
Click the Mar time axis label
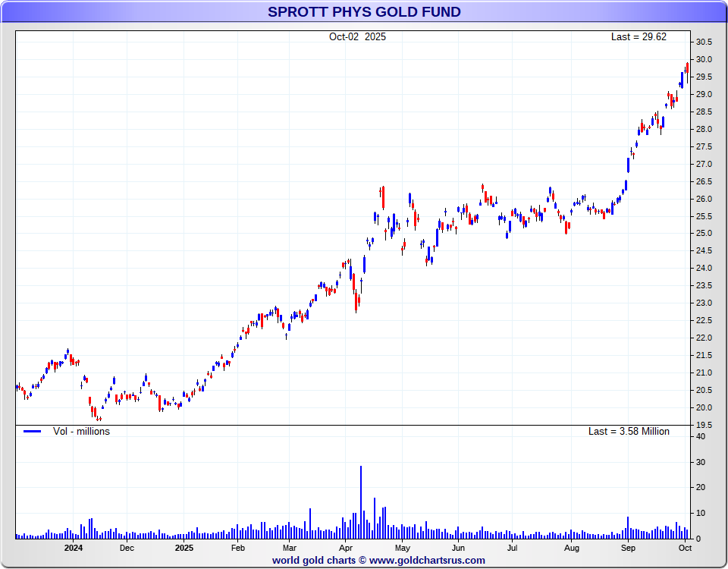(289, 548)
